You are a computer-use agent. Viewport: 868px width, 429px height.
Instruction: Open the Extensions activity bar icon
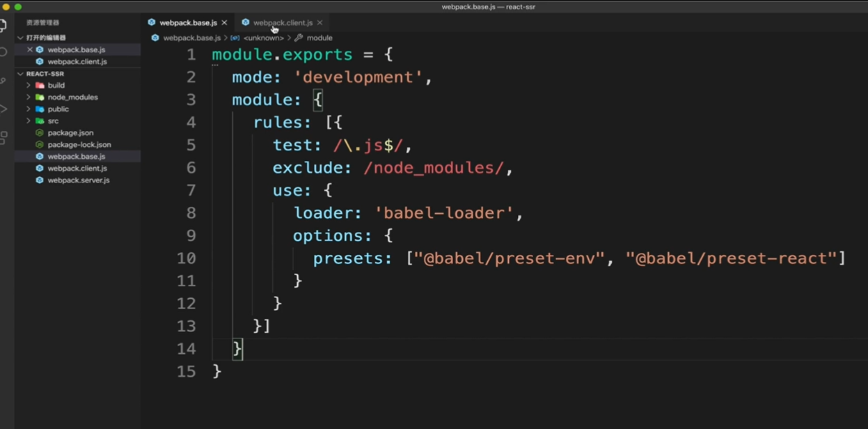pos(3,137)
